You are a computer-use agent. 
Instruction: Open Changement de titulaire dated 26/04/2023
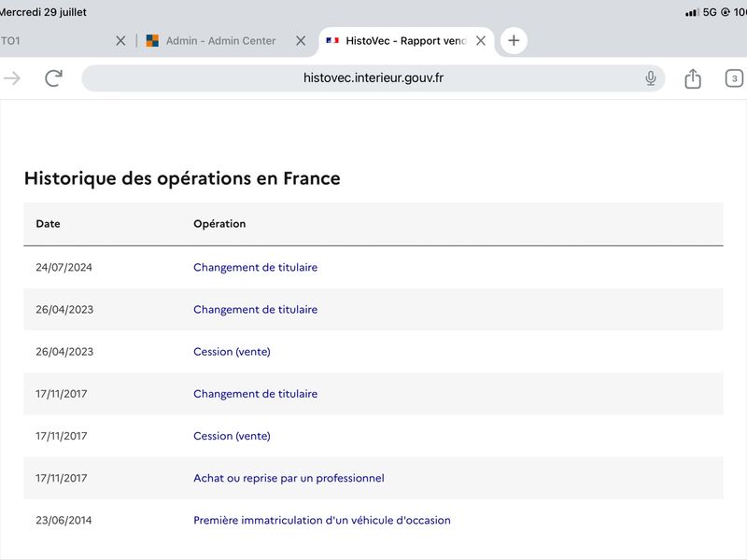[255, 310]
